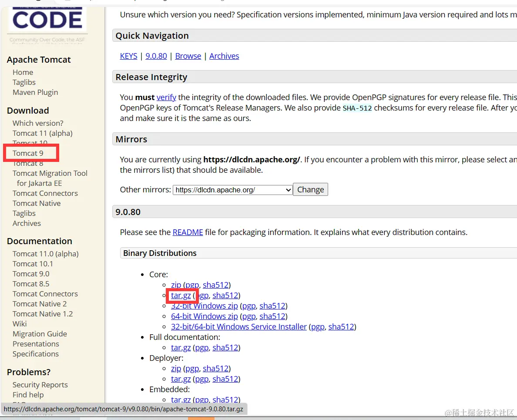Viewport: 517px width, 420px height.
Task: Open the KEYS link in Quick Navigation
Action: pyautogui.click(x=128, y=56)
